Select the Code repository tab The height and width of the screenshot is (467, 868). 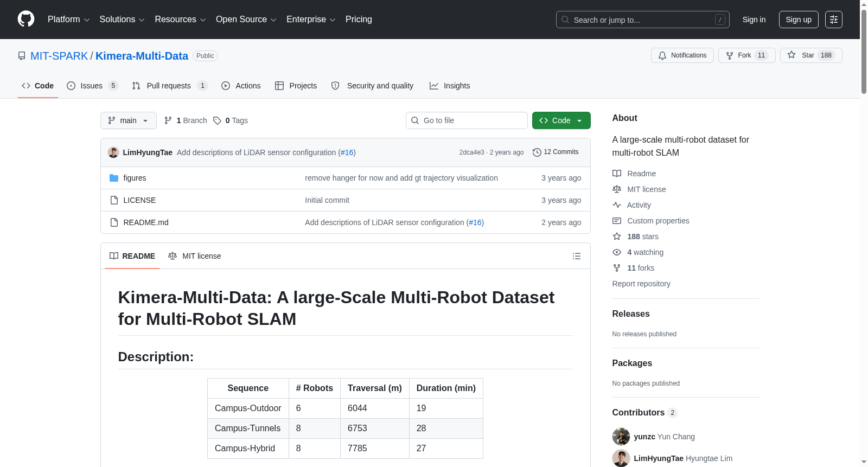point(38,86)
